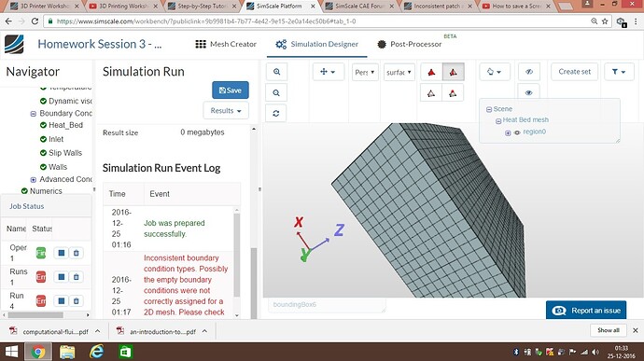Click the hide selection crossed-eye button
The image size is (644, 361).
[529, 72]
